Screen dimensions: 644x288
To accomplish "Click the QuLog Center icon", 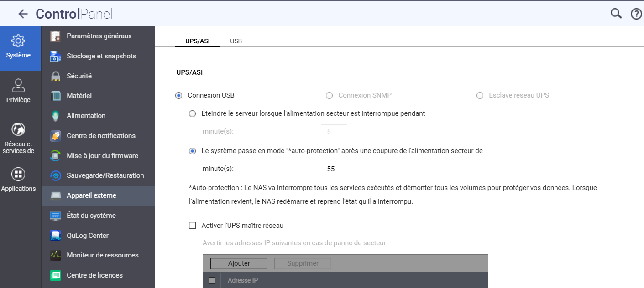I will (55, 236).
